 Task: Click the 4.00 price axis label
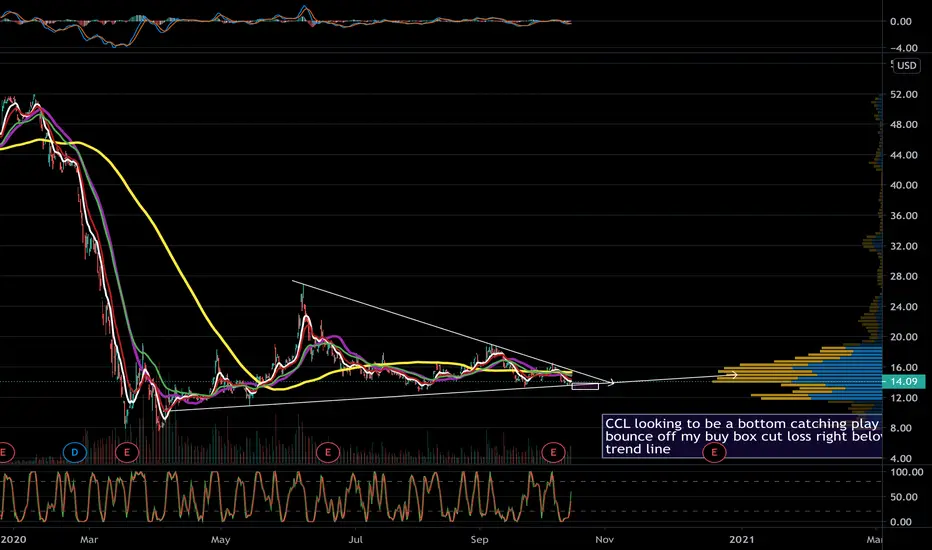coord(901,458)
